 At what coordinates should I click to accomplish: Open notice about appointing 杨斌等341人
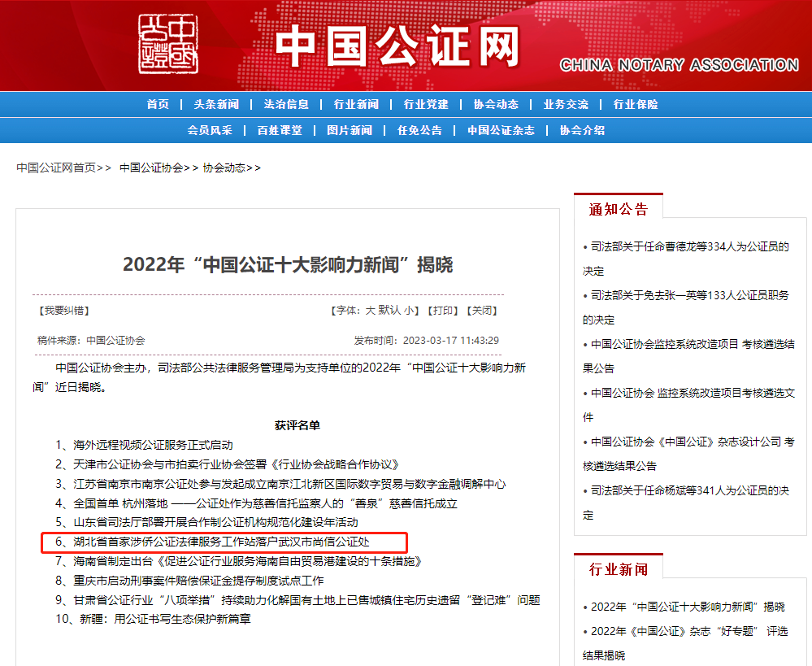(x=686, y=503)
